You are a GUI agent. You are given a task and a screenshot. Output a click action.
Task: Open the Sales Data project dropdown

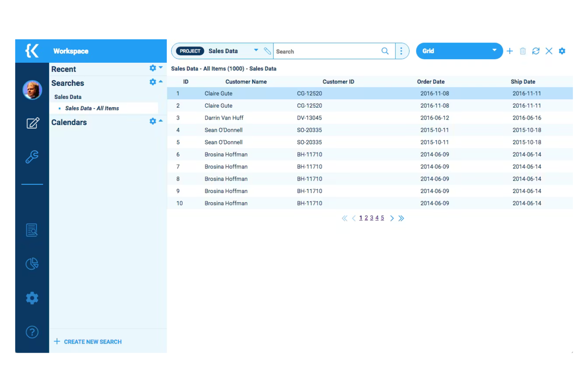coord(256,50)
